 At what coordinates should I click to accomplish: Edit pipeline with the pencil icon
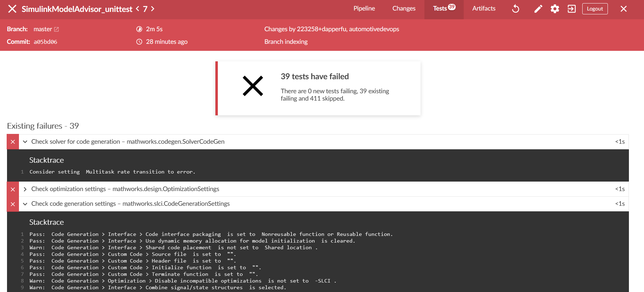point(538,9)
